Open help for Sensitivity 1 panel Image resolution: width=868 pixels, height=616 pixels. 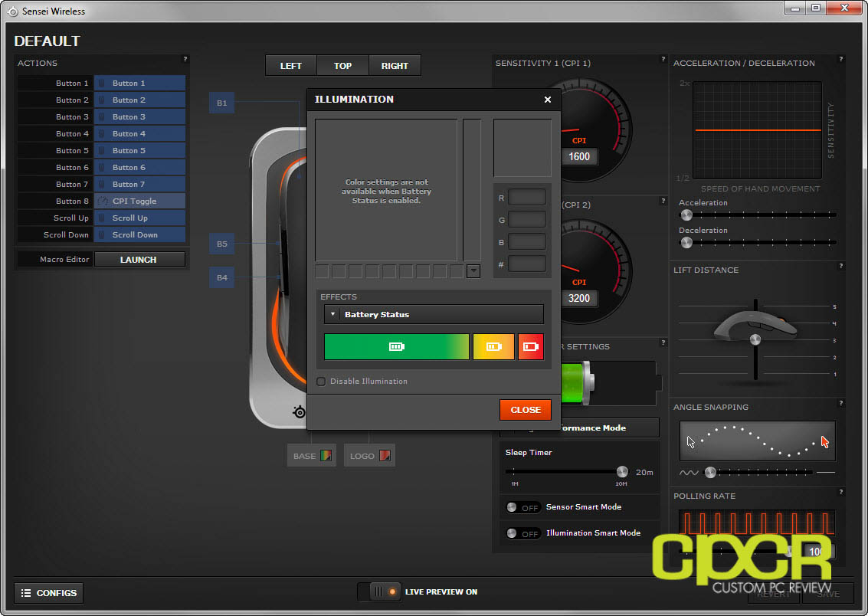point(663,59)
